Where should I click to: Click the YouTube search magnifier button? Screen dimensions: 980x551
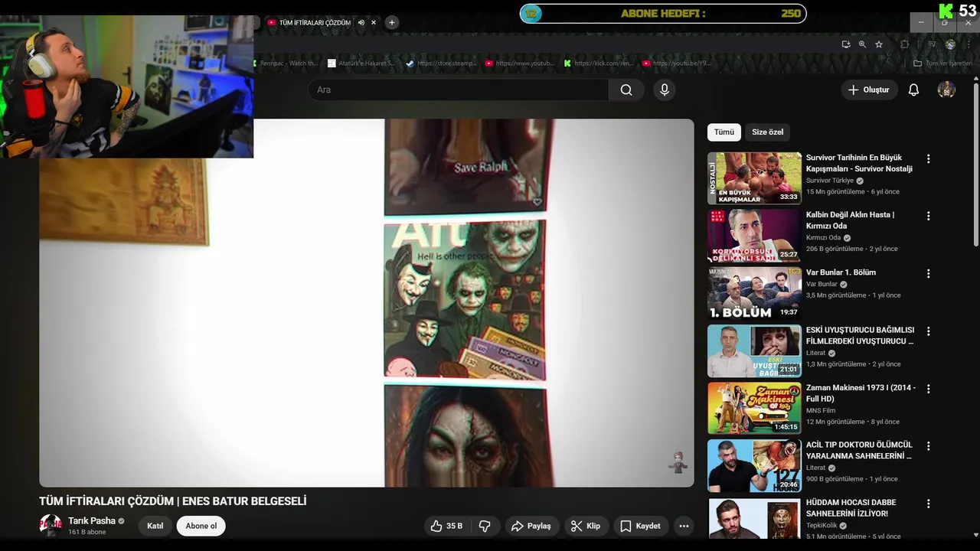[626, 90]
